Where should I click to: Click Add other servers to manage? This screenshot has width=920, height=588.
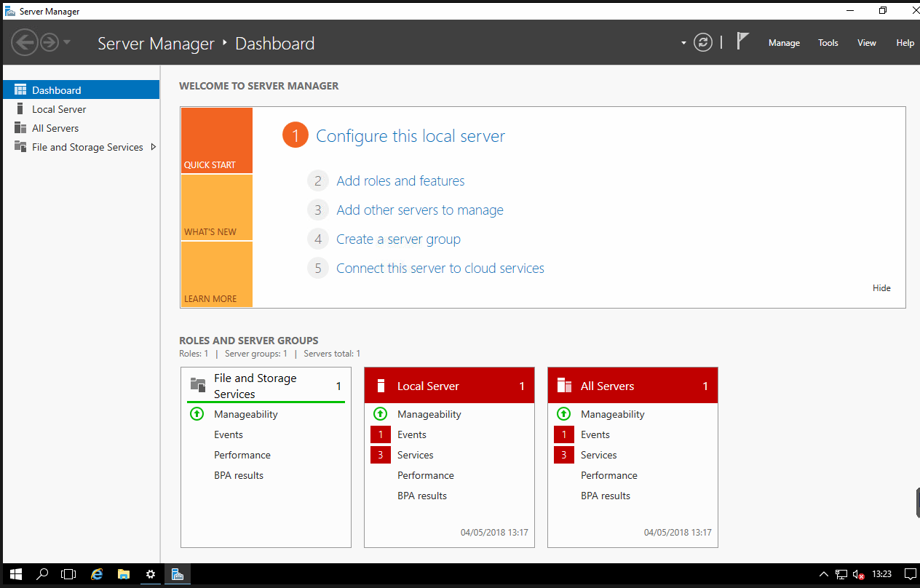click(x=420, y=210)
